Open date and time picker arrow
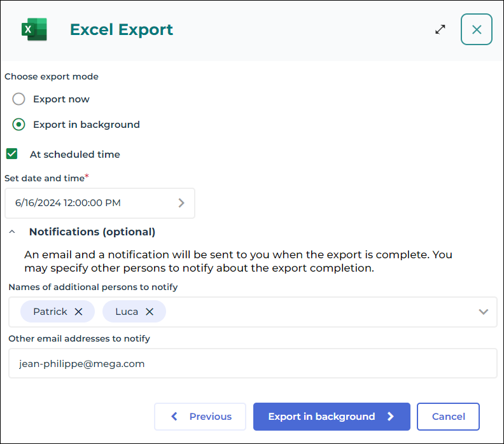Screen dimensions: 504x444 point(181,203)
